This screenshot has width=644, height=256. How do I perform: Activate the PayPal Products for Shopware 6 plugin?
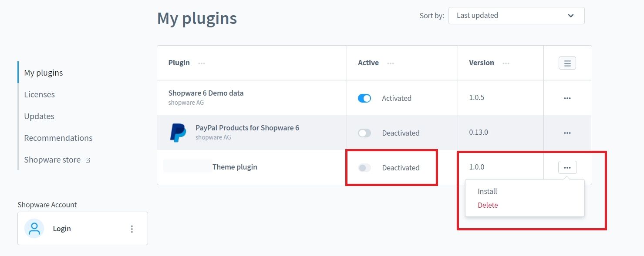(364, 133)
